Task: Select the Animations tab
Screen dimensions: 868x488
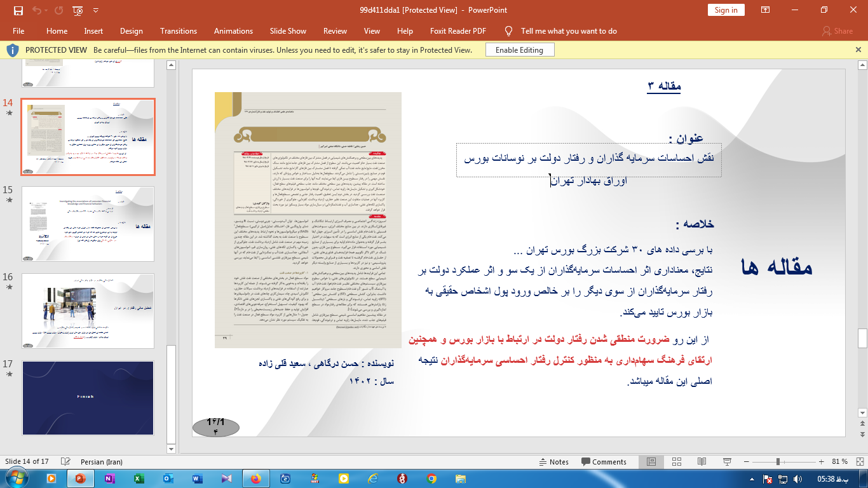Action: tap(233, 31)
